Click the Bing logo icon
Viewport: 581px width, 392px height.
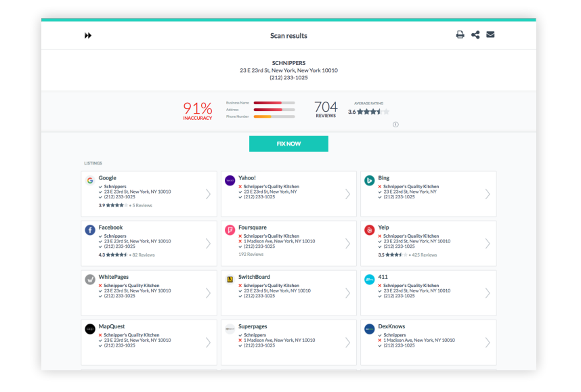click(x=370, y=181)
